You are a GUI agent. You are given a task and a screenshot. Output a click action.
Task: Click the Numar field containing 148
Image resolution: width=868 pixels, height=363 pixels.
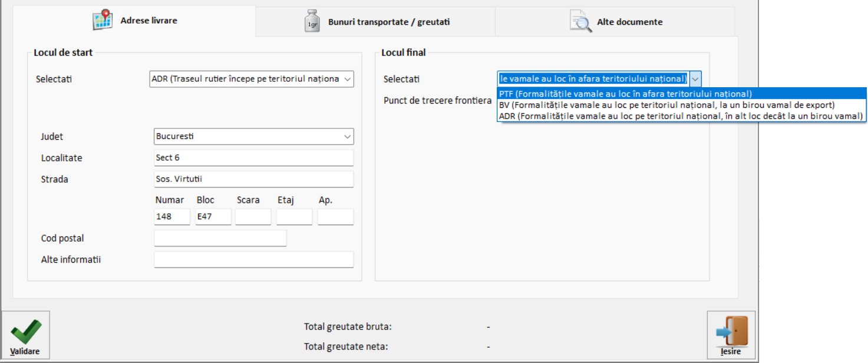(172, 216)
